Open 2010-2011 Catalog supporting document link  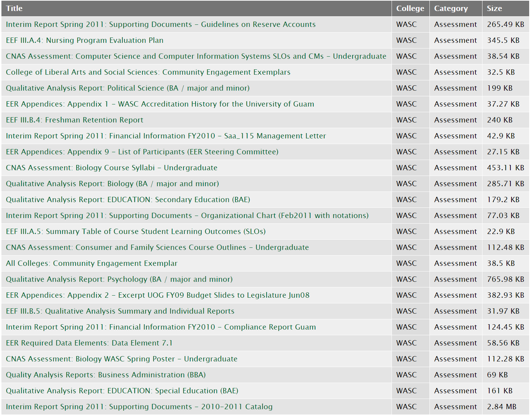pos(139,407)
